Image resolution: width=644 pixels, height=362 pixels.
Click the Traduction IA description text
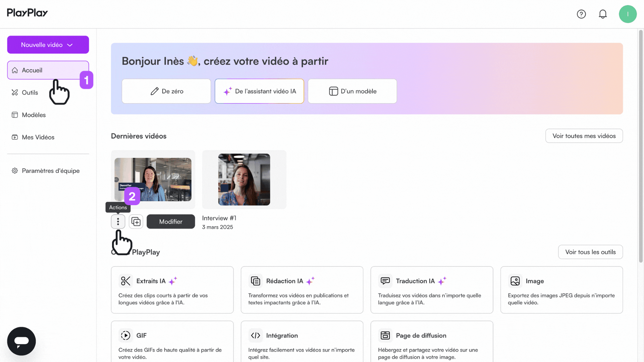429,299
